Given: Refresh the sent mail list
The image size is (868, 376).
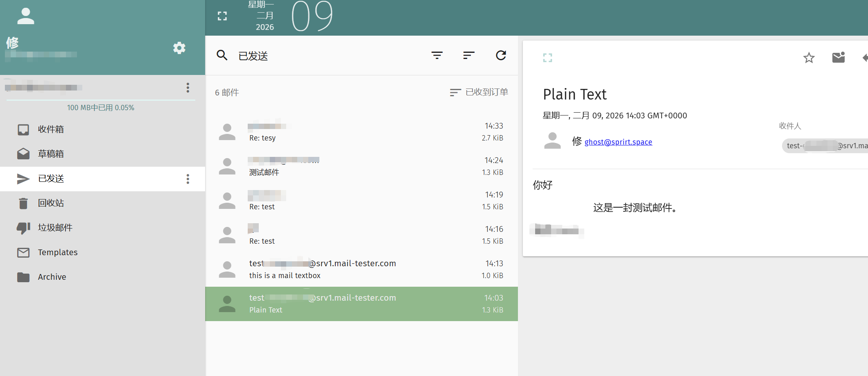Looking at the screenshot, I should 501,55.
